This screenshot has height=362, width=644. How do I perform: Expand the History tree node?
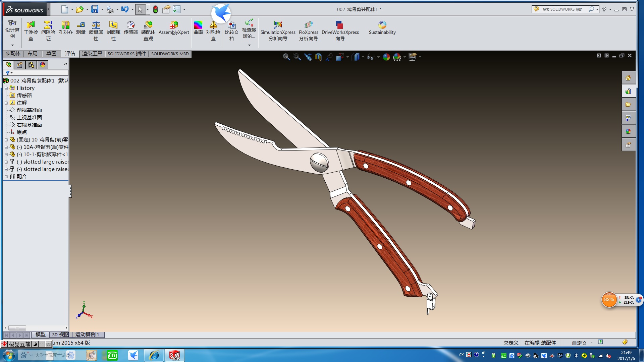tap(6, 88)
